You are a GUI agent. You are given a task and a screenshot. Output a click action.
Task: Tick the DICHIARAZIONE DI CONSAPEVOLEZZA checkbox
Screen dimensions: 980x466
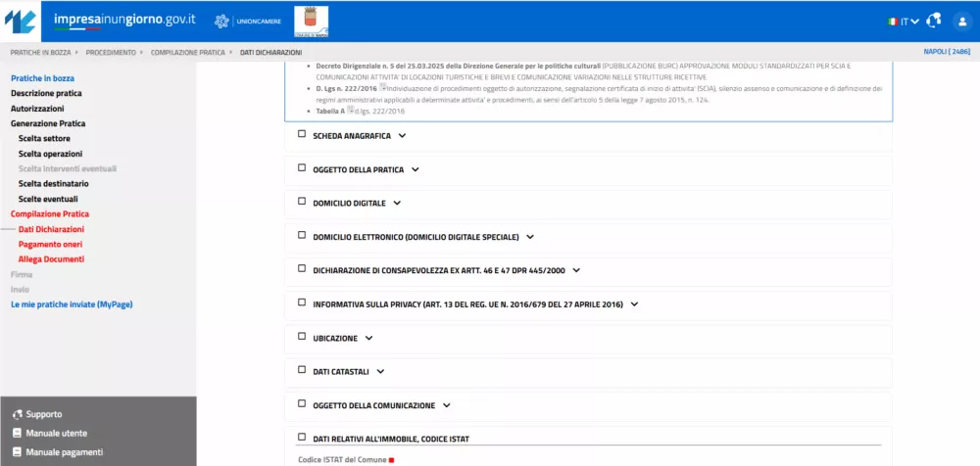[302, 268]
